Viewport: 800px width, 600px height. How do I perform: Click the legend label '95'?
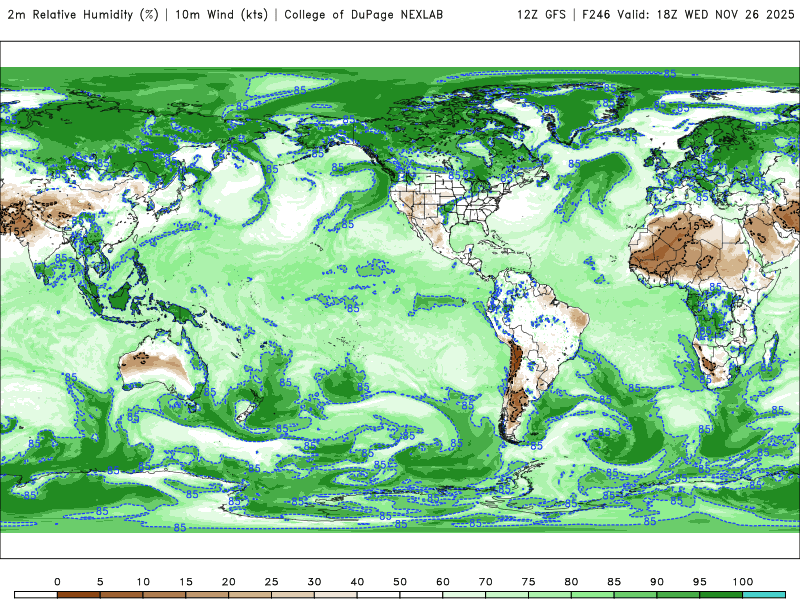pos(700,582)
